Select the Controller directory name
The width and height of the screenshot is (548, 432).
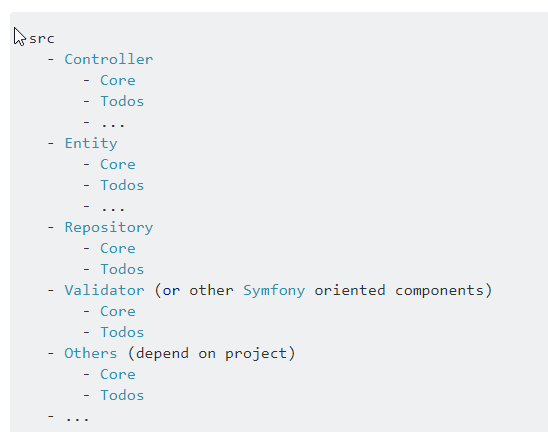click(109, 59)
